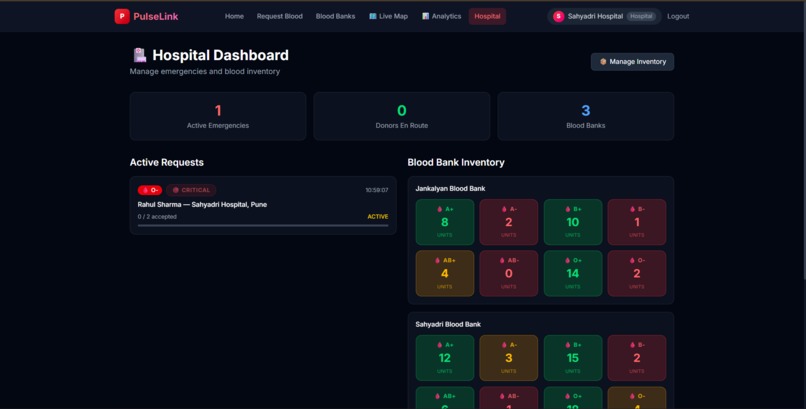Click the ACTIVE status label
This screenshot has height=409, width=806.
pyautogui.click(x=378, y=217)
